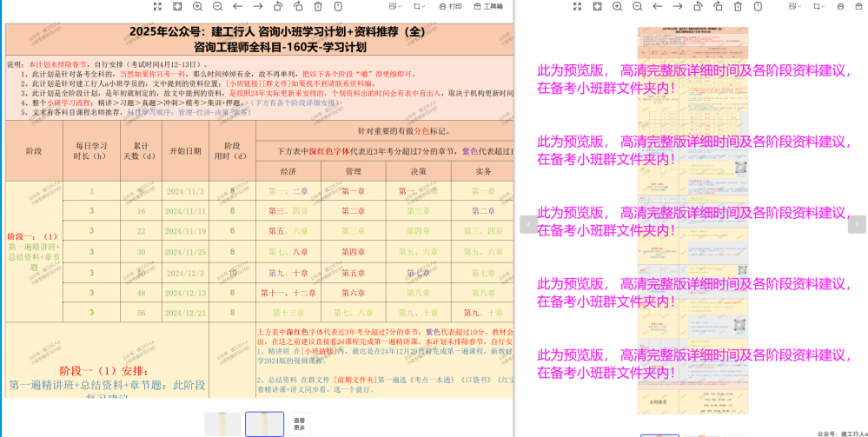
Task: Open 工具箱 toolbox in left viewer
Action: [488, 6]
